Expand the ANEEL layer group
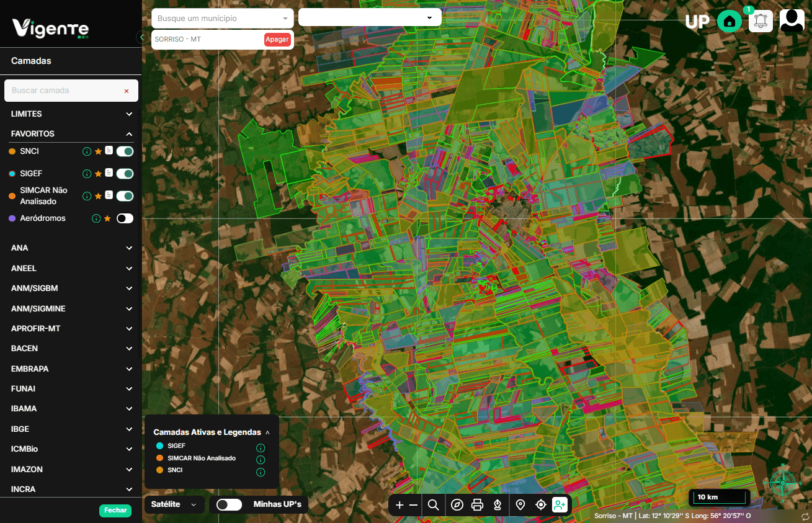Image resolution: width=812 pixels, height=523 pixels. click(x=71, y=269)
